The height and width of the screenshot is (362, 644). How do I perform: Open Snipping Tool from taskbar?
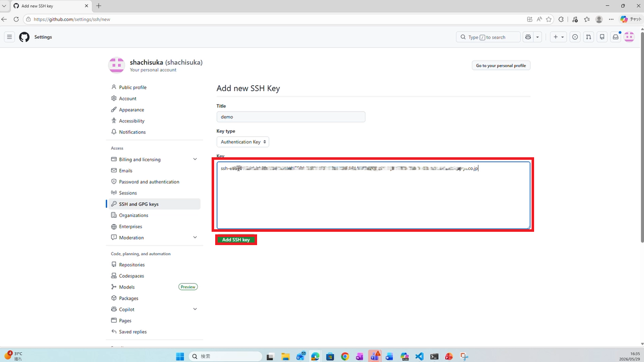coord(464,356)
